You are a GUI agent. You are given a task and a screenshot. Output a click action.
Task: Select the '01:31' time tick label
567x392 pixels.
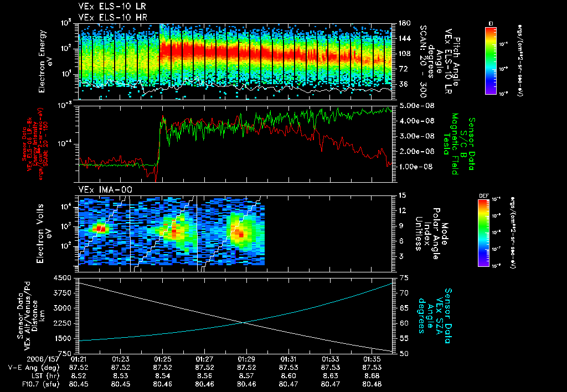[288, 359]
